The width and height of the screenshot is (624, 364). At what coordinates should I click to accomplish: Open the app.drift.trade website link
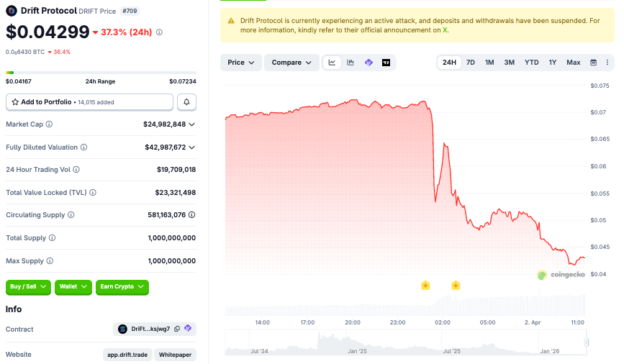pos(127,355)
